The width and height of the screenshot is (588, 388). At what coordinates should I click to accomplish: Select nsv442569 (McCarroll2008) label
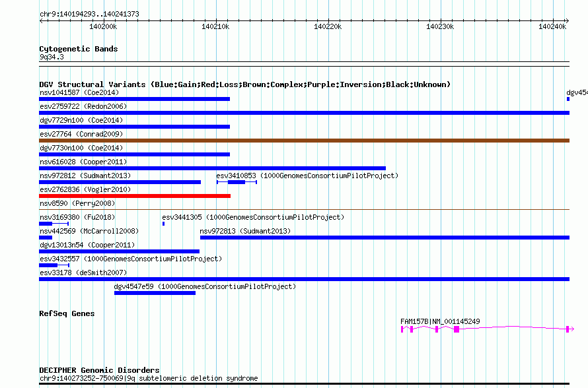pos(89,231)
